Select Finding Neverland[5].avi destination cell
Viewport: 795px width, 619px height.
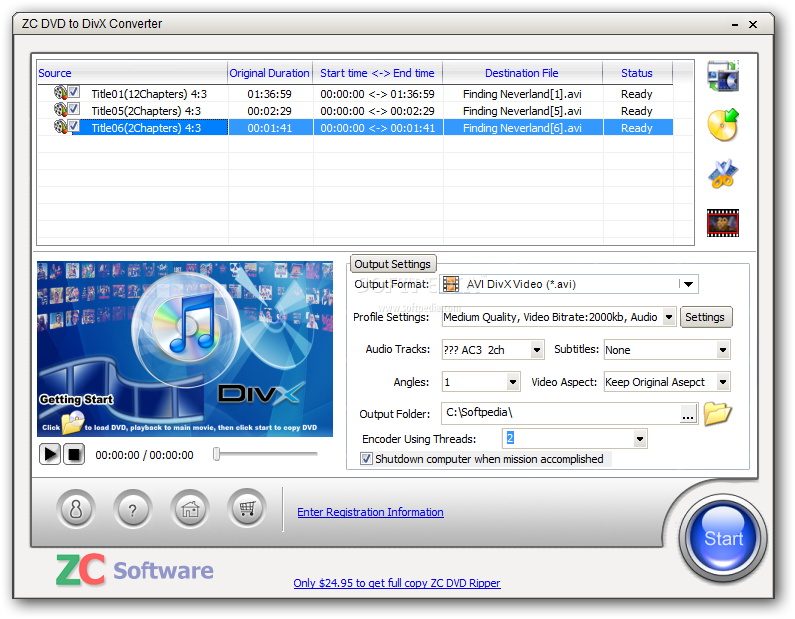[x=523, y=111]
